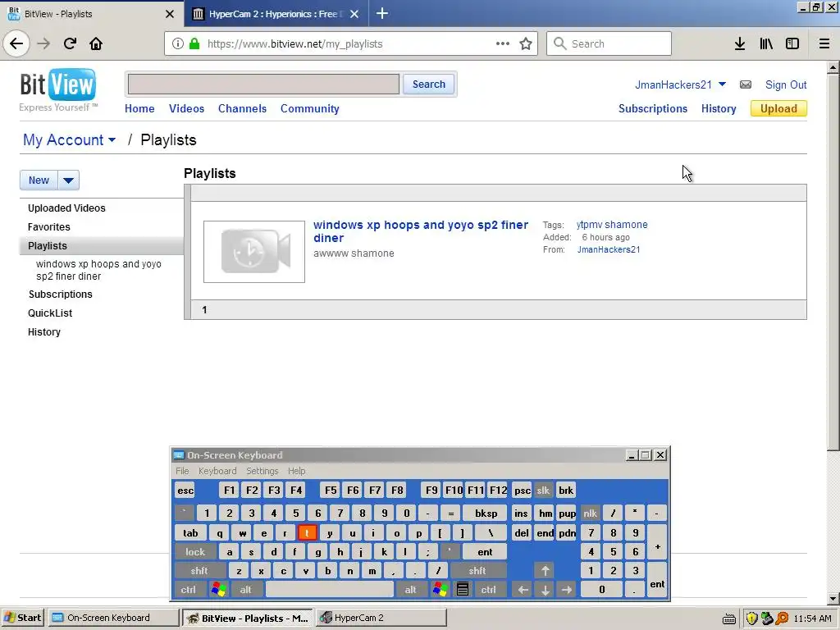Toggle the right alt key on On-Screen Keyboard

coord(410,589)
